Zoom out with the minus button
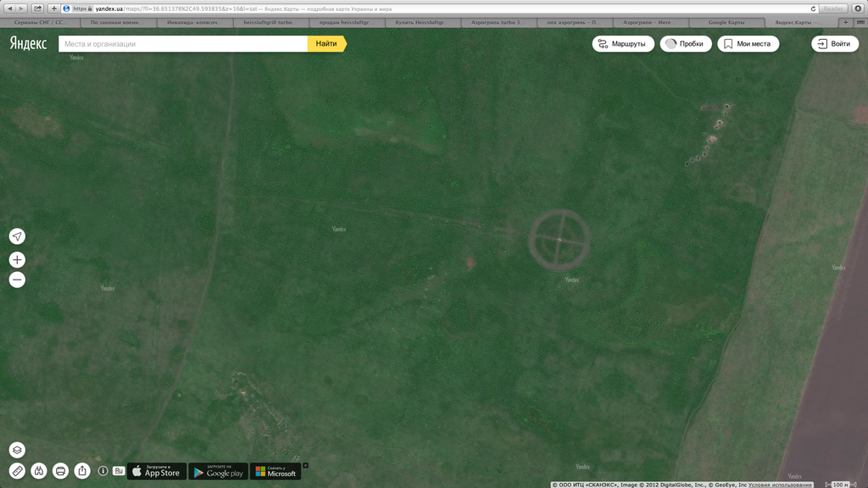 point(17,280)
